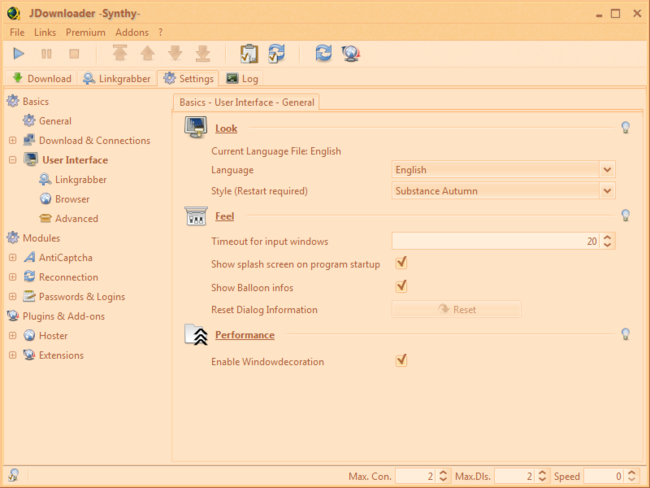Click the update globe monitor icon
This screenshot has width=650, height=488.
351,53
